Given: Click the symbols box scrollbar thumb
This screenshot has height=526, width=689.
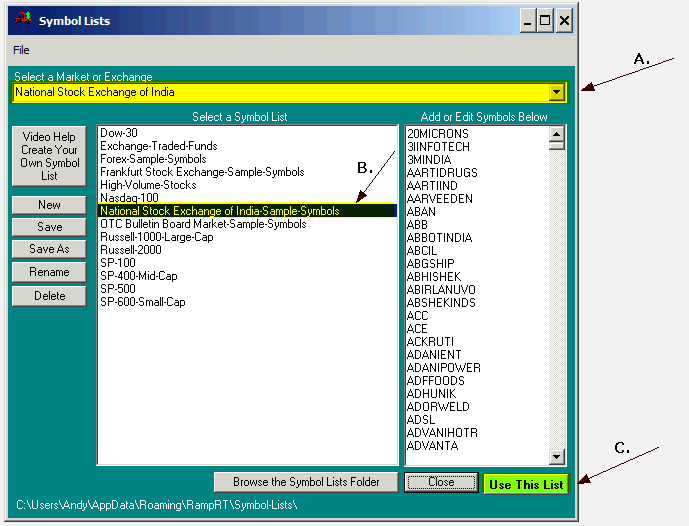Looking at the screenshot, I should [x=557, y=145].
